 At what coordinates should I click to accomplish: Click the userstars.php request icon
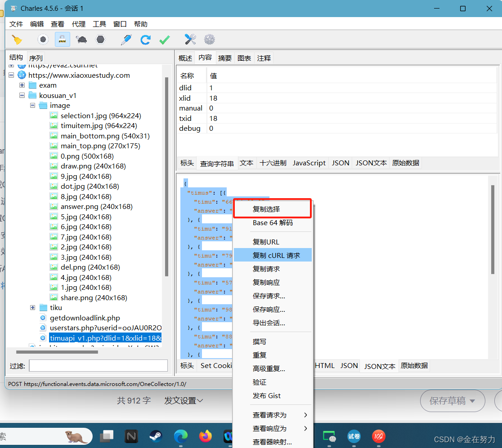[43, 328]
